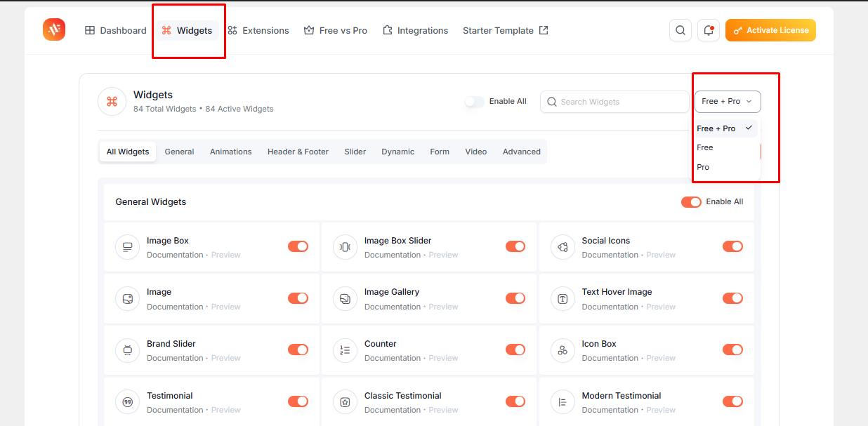
Task: Switch to the Dynamic tab
Action: (398, 152)
